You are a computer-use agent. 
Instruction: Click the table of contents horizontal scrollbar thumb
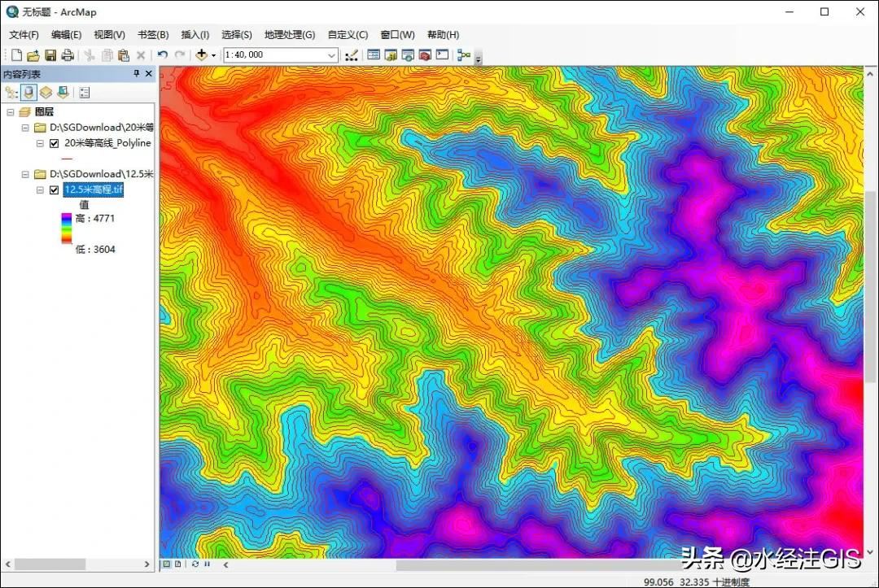point(50,564)
